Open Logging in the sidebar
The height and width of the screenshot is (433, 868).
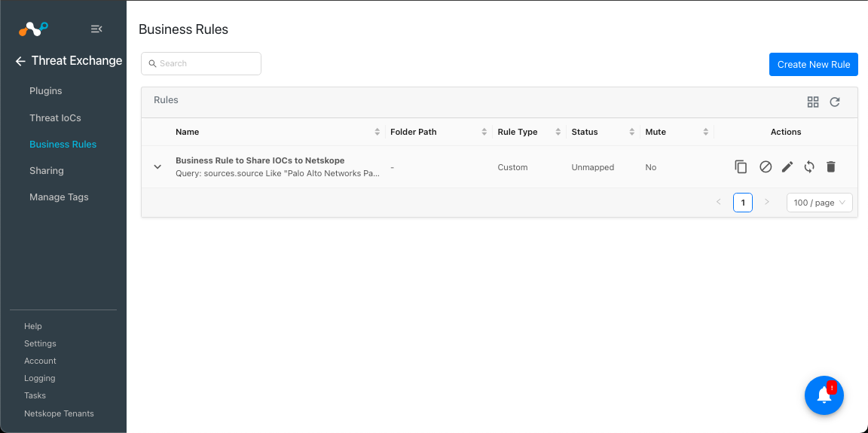click(x=39, y=378)
